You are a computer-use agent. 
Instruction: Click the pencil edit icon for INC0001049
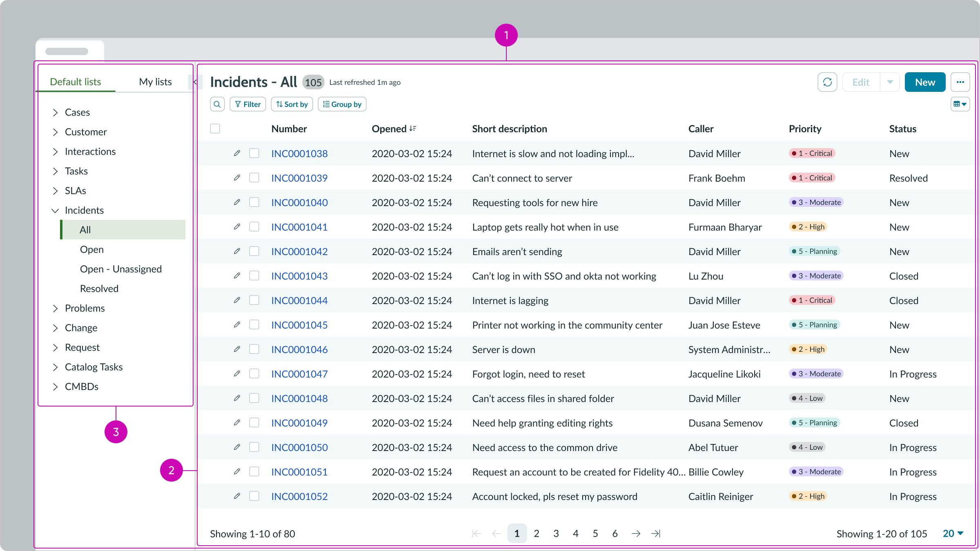coord(237,422)
